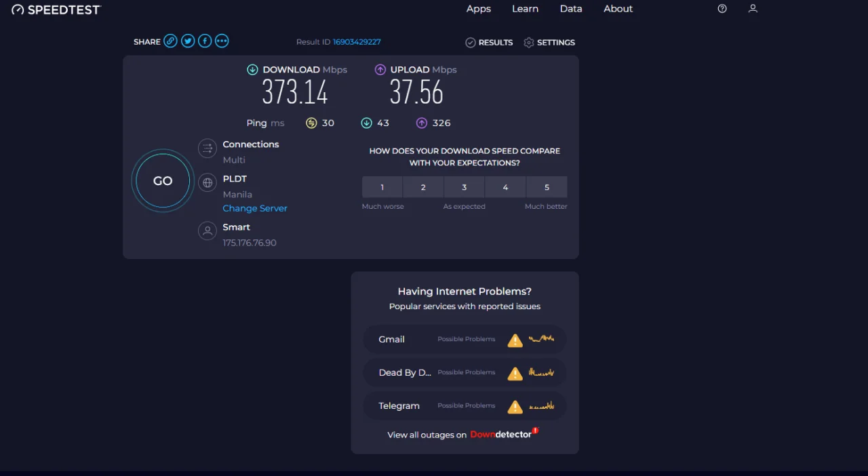868x476 pixels.
Task: Open the Learn menu
Action: 525,9
